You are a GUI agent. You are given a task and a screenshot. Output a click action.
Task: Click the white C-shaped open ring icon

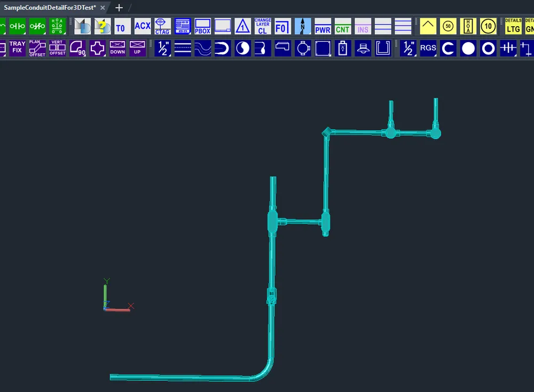[x=449, y=48]
